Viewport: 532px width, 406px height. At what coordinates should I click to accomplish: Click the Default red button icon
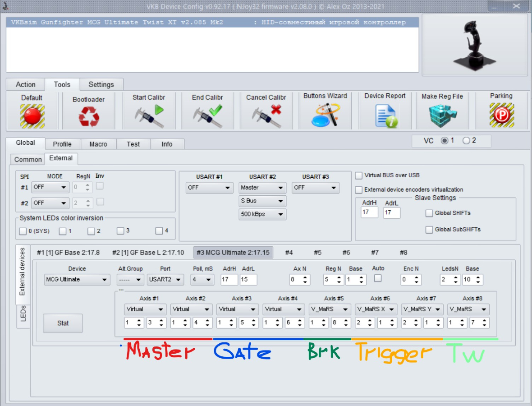[32, 116]
